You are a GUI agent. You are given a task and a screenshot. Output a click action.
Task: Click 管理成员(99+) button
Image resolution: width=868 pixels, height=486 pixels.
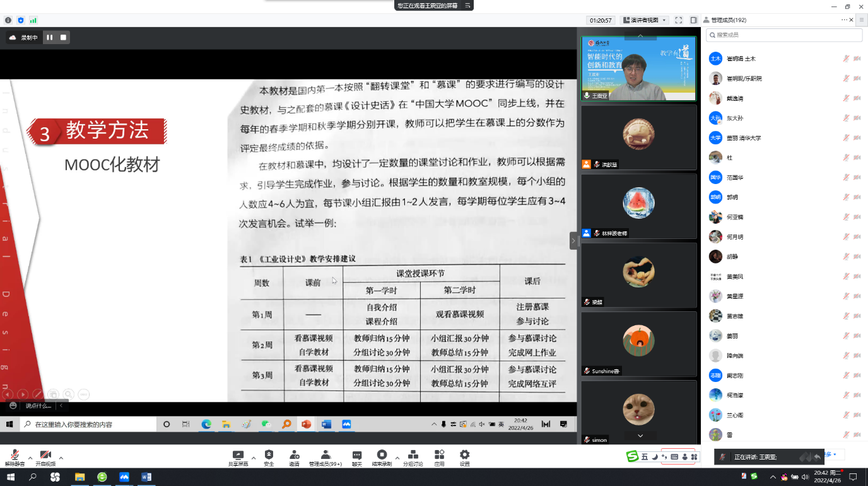[325, 458]
